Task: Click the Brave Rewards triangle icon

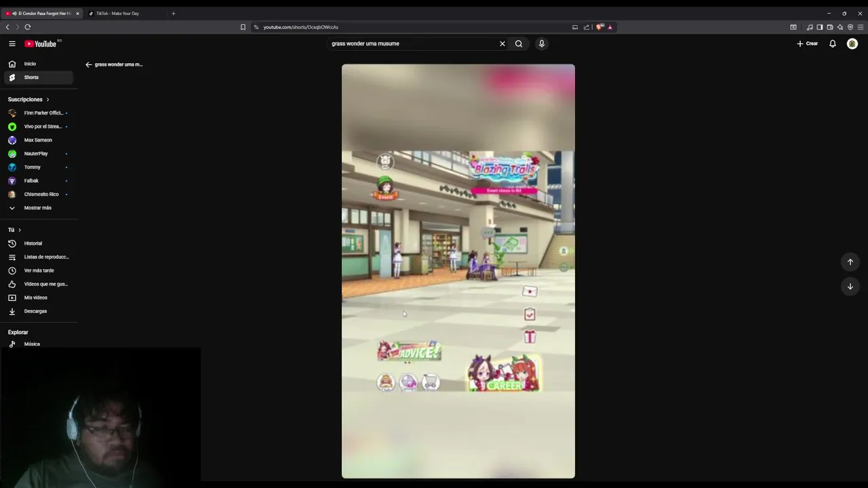Action: [x=610, y=27]
